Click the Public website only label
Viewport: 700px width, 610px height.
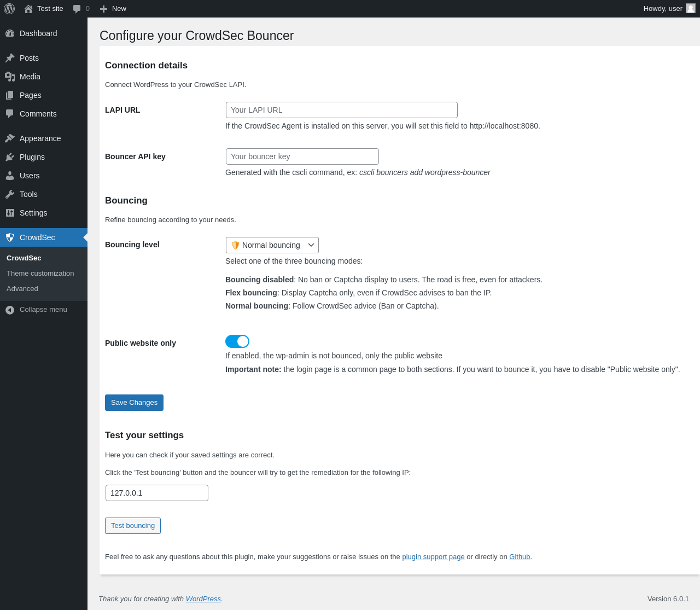click(141, 343)
